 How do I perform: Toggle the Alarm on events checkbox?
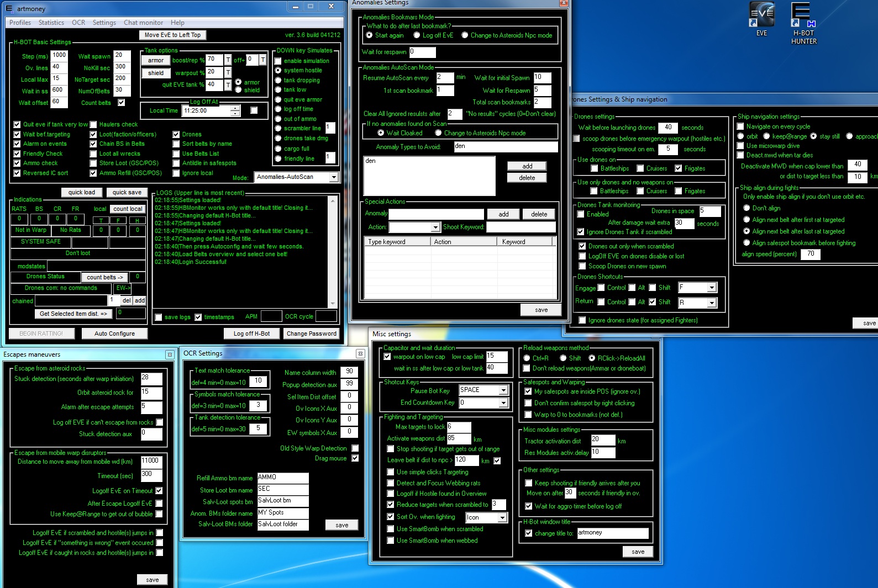tap(17, 144)
